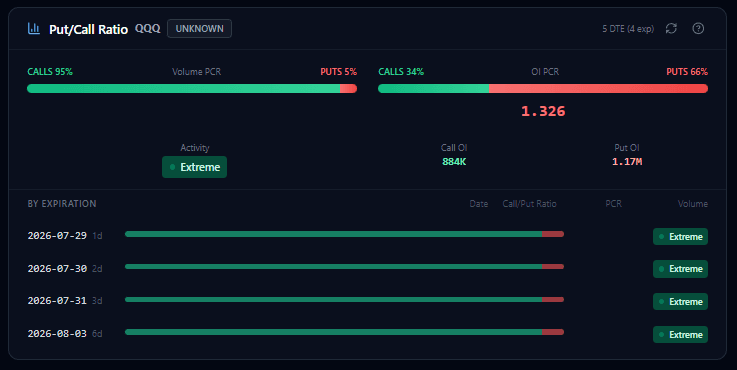Click the 884K Call OI value

point(454,162)
